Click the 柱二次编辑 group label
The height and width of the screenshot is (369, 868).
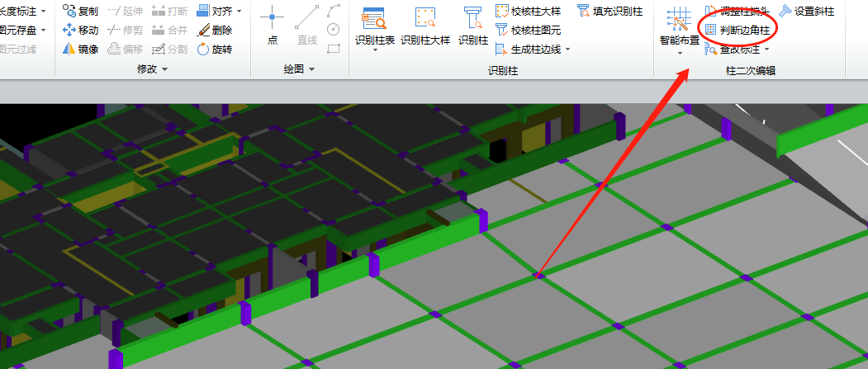750,70
